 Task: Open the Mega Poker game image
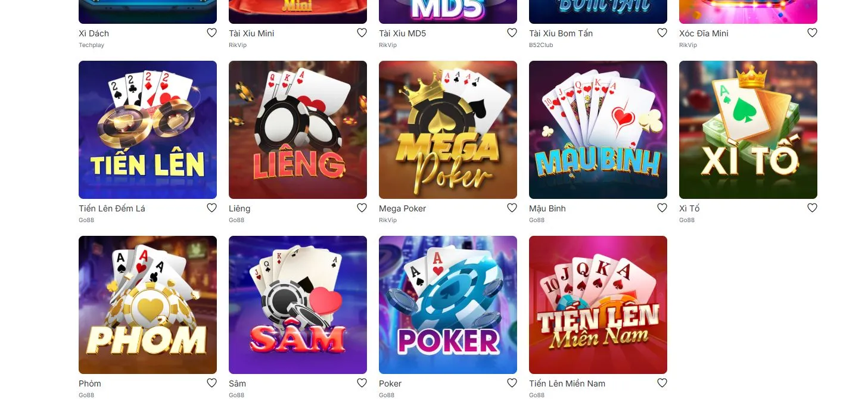pyautogui.click(x=448, y=130)
